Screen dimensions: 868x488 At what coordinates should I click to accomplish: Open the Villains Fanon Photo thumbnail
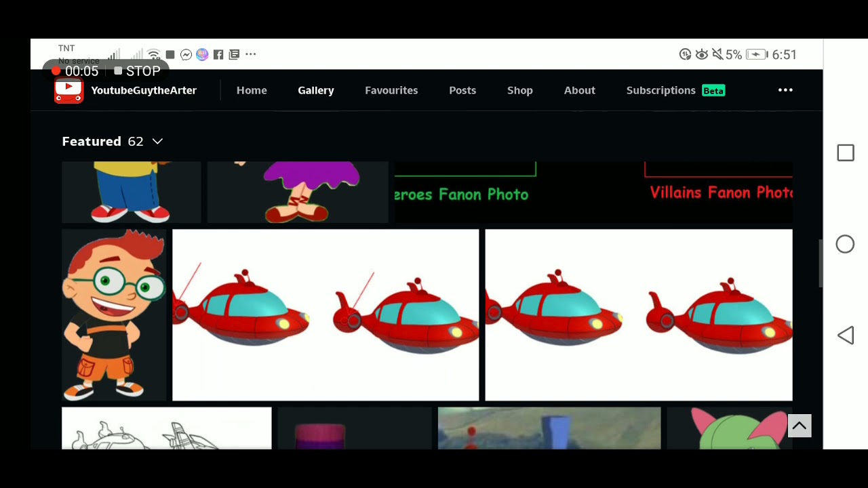pos(718,192)
